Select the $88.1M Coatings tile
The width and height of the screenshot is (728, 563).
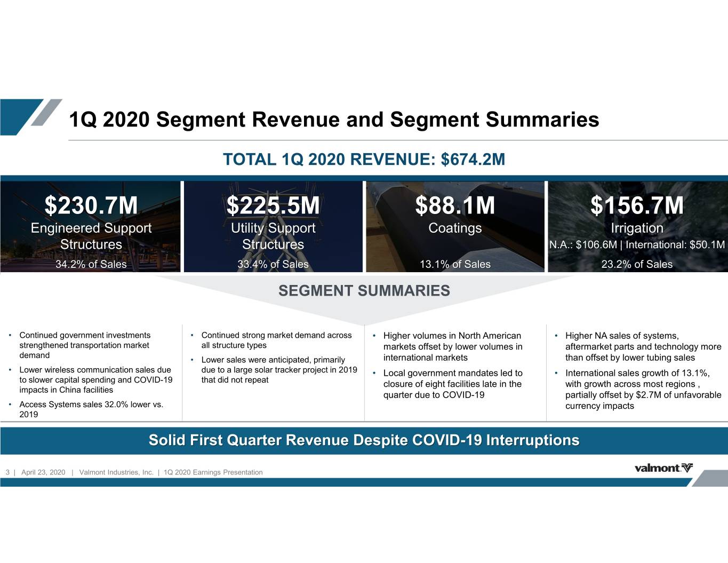(x=455, y=226)
